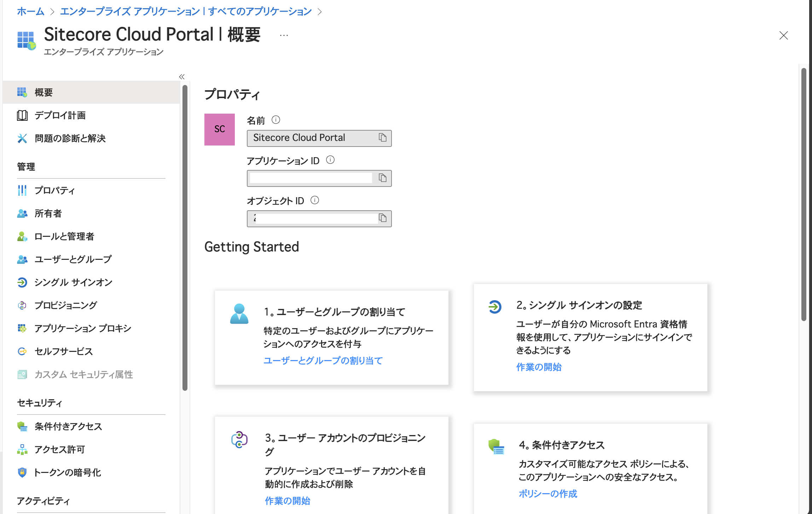Screen dimensions: 812x514
Task: Click the 条件付きアクセス shield icon in sidebar
Action: (22, 427)
